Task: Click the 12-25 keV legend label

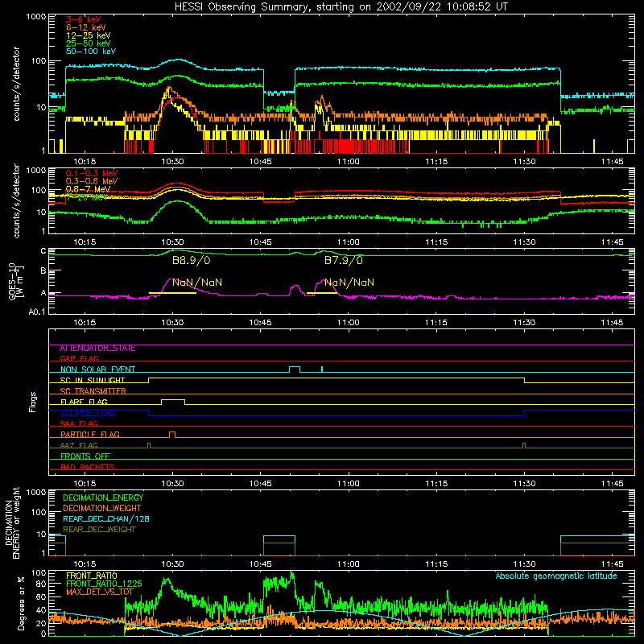Action: [x=89, y=35]
